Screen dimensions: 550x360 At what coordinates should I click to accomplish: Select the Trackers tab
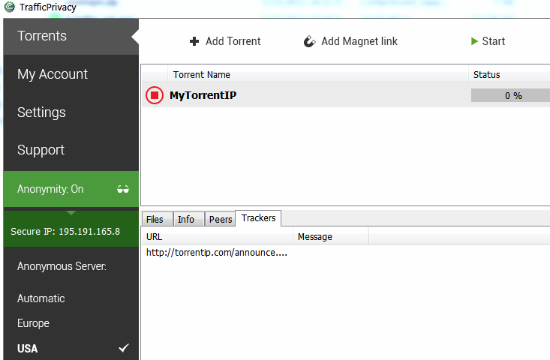[x=259, y=218]
